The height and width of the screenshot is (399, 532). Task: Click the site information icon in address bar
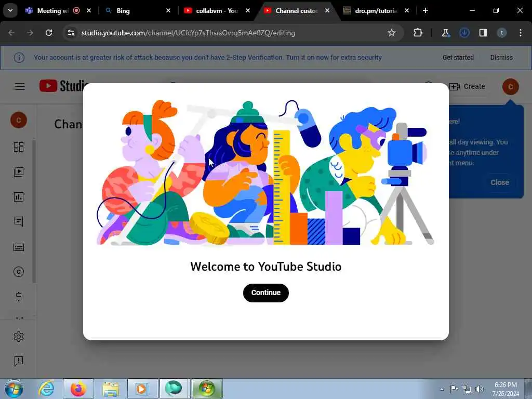coord(71,33)
